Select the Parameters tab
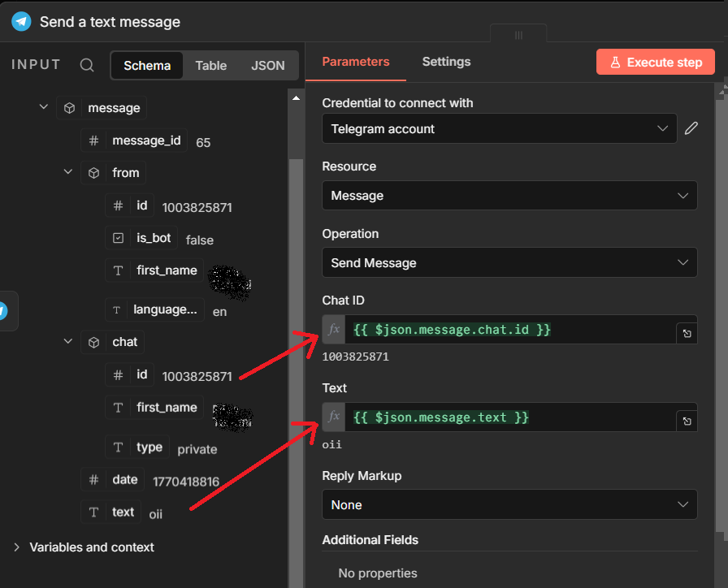Image resolution: width=728 pixels, height=588 pixels. 356,62
